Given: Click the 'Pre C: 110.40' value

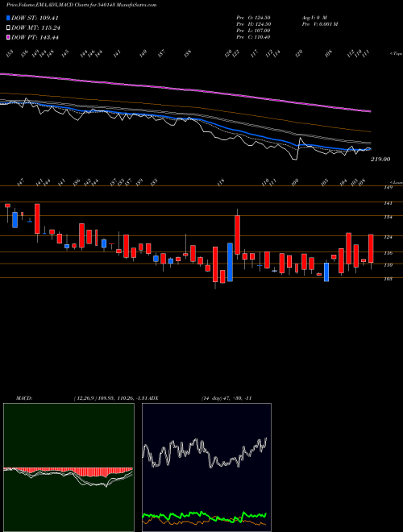Looking at the screenshot, I should tap(253, 37).
